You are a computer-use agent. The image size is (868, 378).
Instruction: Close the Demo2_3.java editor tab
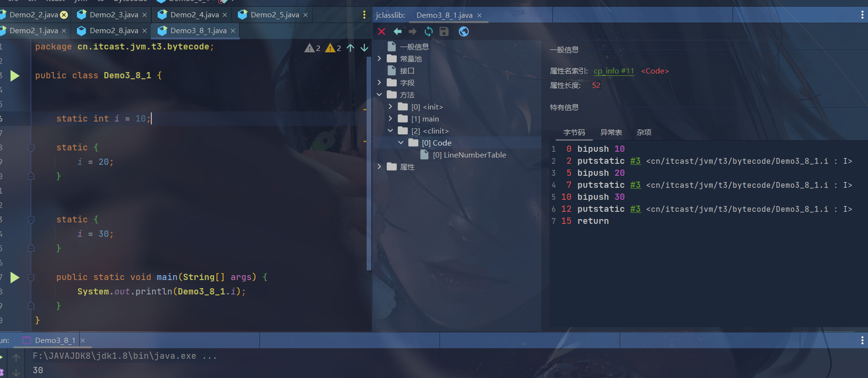(145, 15)
